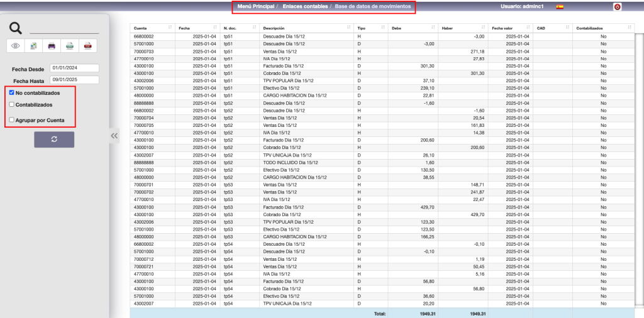
Task: Check the Agrupar por Cuenta checkbox
Action: pyautogui.click(x=12, y=119)
